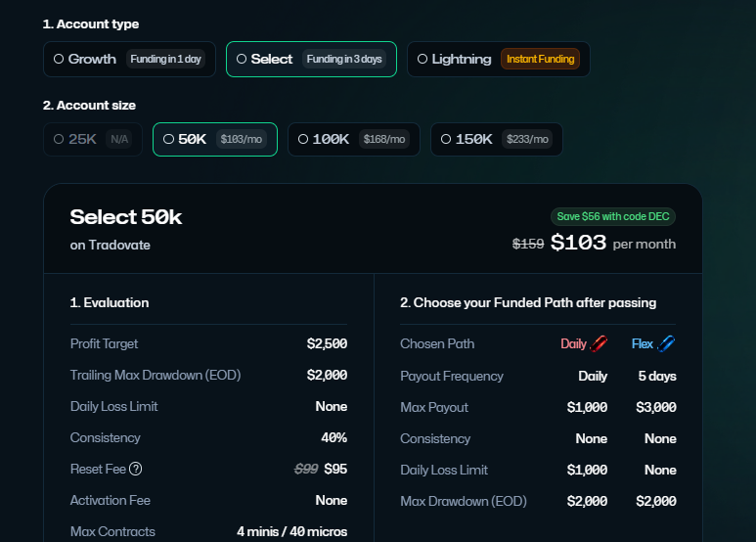Click the Funding in 3 days badge

click(344, 59)
